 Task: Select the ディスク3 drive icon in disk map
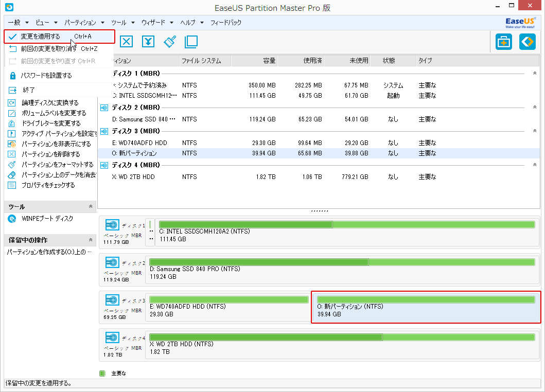pos(112,300)
